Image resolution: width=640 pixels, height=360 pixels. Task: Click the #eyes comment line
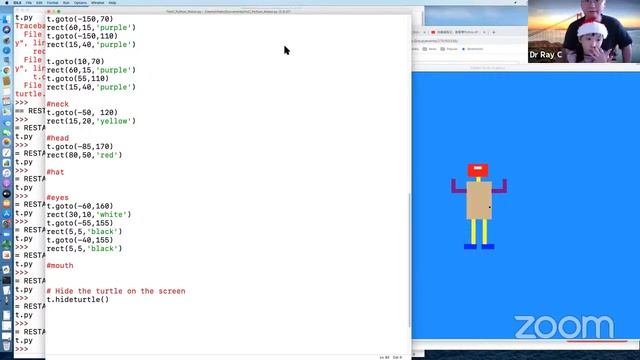click(x=58, y=198)
